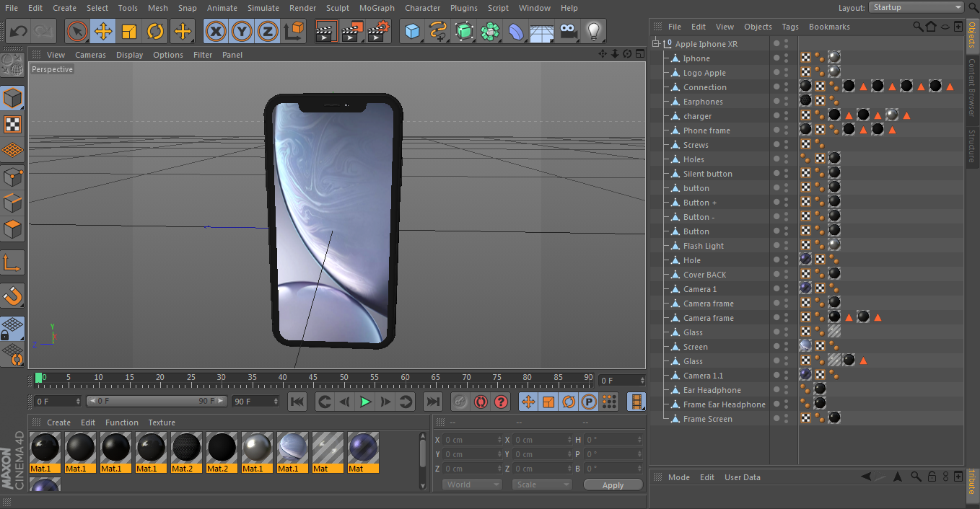Toggle Y-axis lock button

pyautogui.click(x=242, y=32)
